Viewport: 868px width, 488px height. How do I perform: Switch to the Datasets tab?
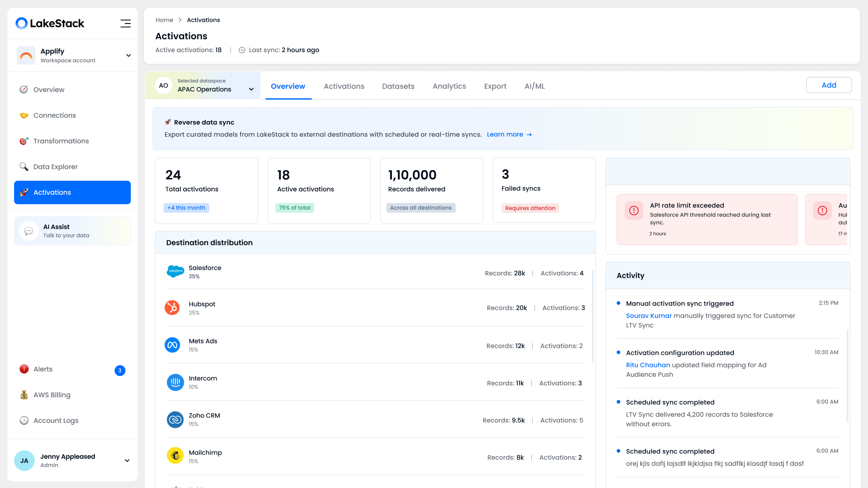coord(398,86)
